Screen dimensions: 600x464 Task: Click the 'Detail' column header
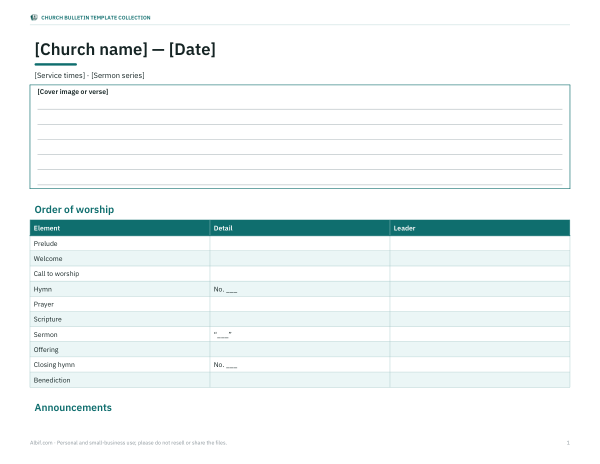pos(300,228)
